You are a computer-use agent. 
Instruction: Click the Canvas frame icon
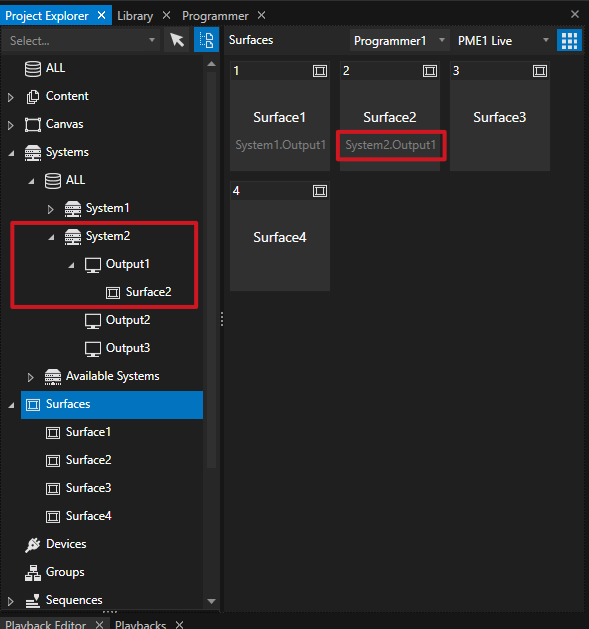32,124
